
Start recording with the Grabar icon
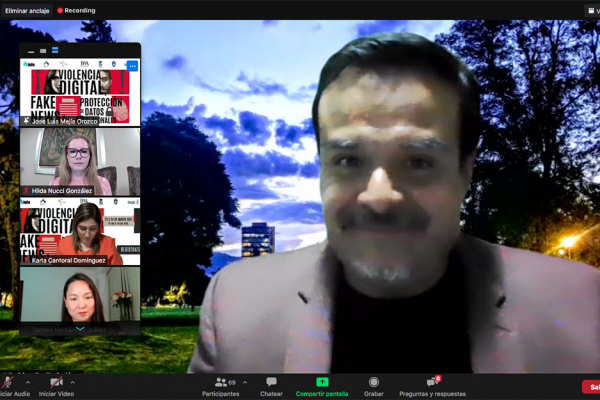coord(374,382)
